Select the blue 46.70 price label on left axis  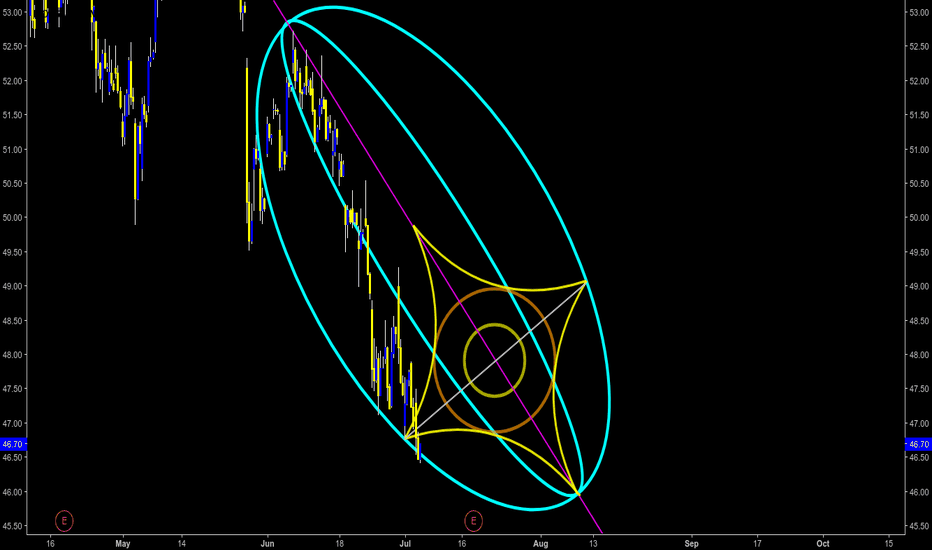13,444
